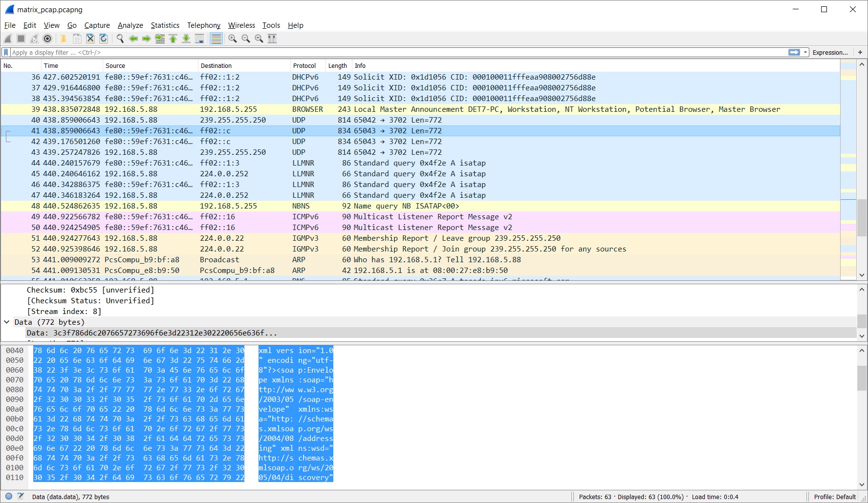
Task: Click the Expression... button
Action: [x=830, y=52]
